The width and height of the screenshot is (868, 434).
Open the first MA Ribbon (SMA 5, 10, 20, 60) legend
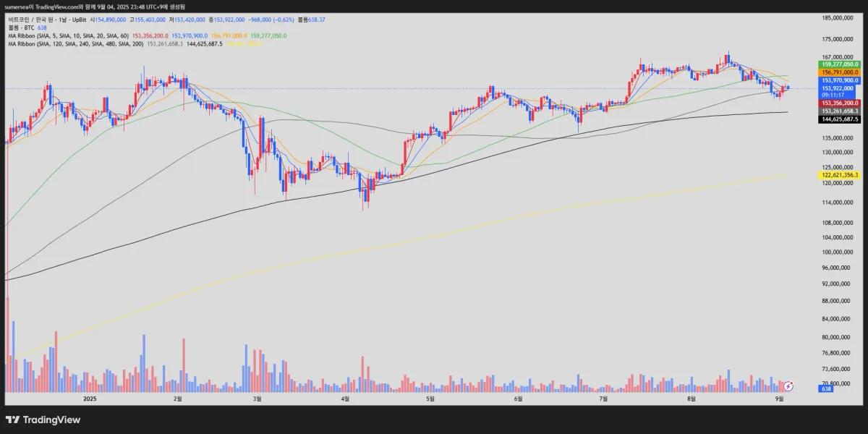click(x=67, y=35)
